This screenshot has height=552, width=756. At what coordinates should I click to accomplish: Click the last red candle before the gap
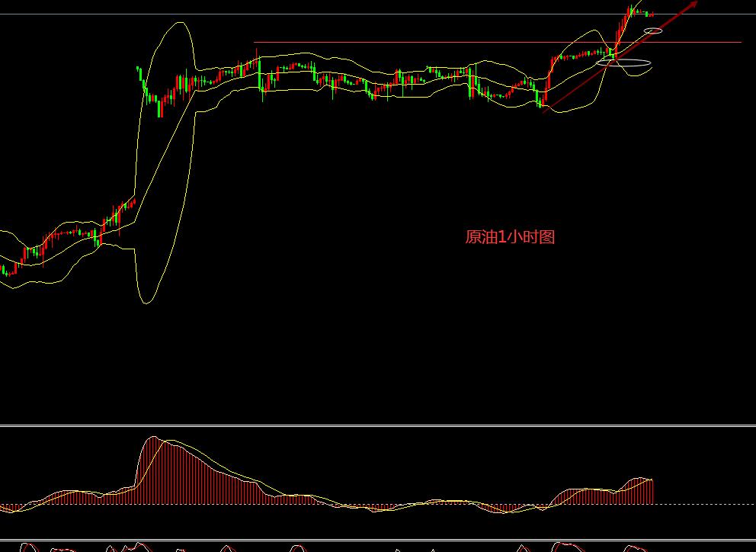pos(133,202)
